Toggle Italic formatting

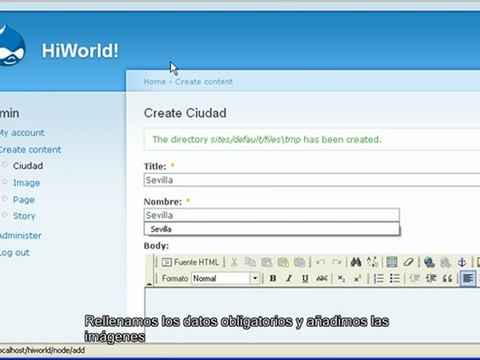pyautogui.click(x=289, y=278)
